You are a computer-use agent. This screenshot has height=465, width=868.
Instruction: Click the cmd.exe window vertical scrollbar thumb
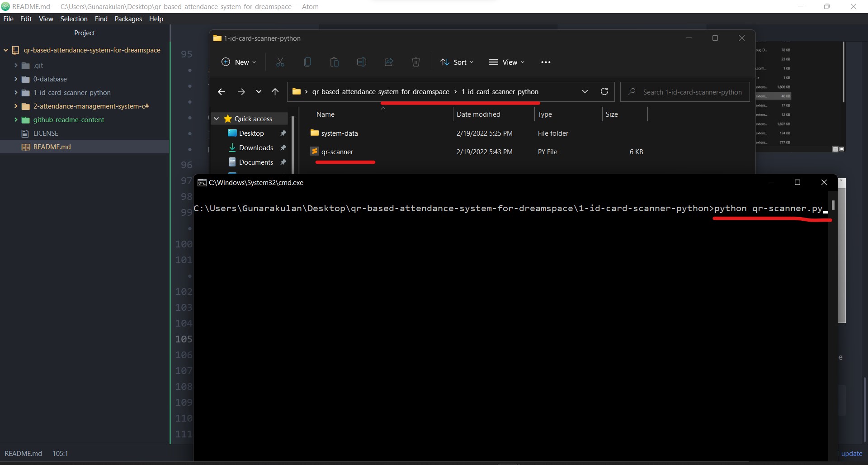tap(833, 206)
